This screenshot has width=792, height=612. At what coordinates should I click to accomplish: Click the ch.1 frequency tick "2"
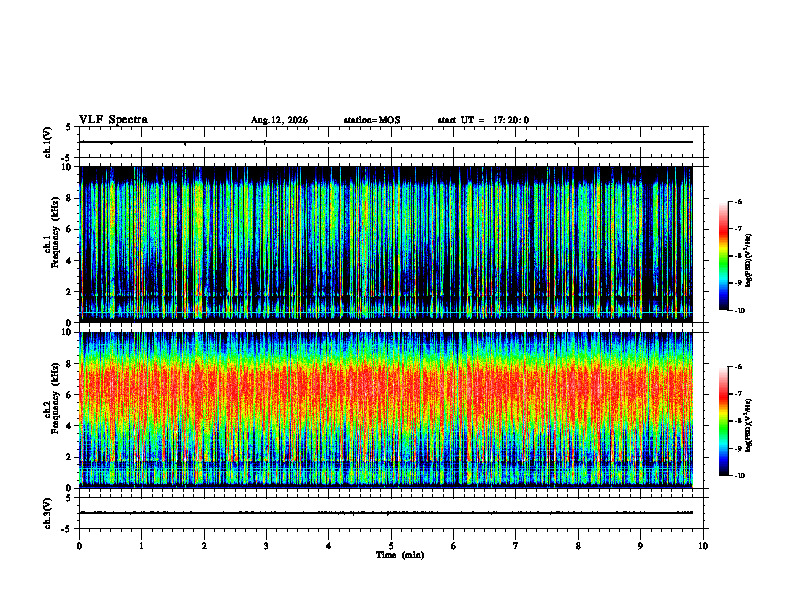(x=70, y=292)
